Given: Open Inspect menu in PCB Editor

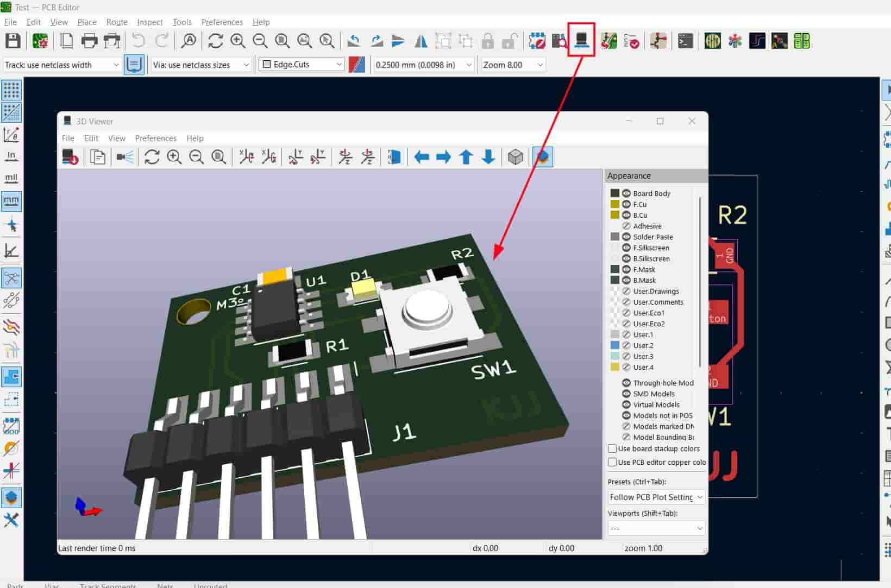Looking at the screenshot, I should pyautogui.click(x=150, y=22).
